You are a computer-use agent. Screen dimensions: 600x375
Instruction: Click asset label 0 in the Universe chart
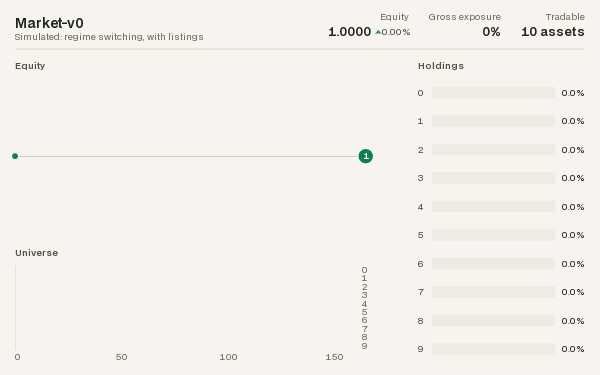point(364,270)
